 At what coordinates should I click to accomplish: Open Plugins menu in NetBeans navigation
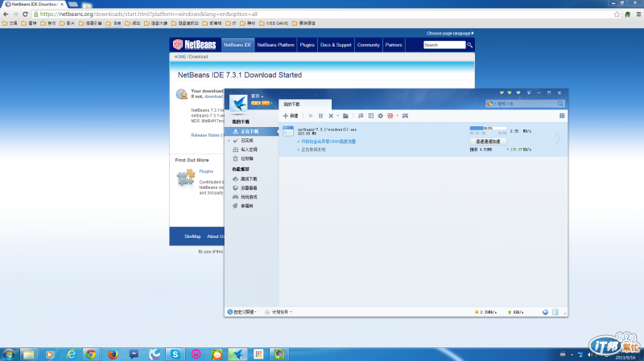tap(307, 45)
